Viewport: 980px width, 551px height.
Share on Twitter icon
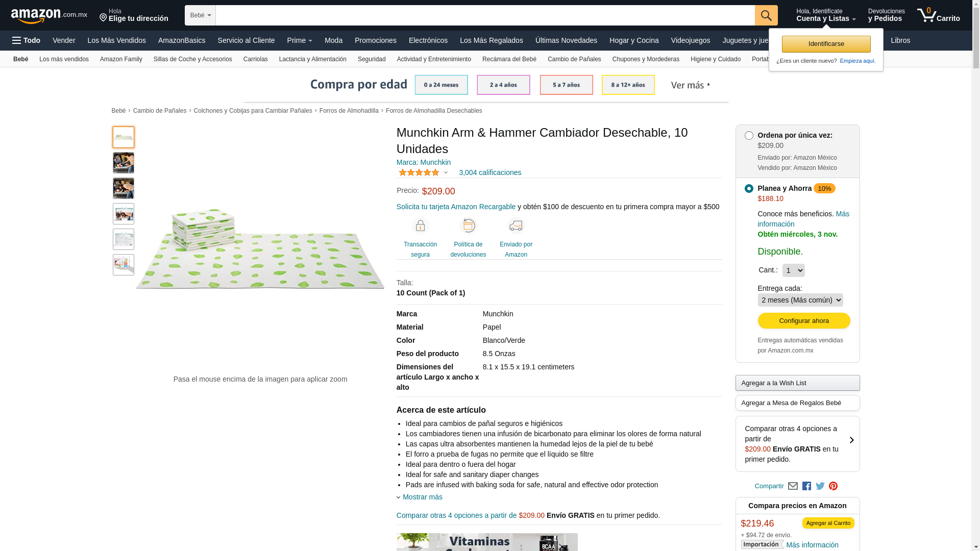[x=820, y=486]
